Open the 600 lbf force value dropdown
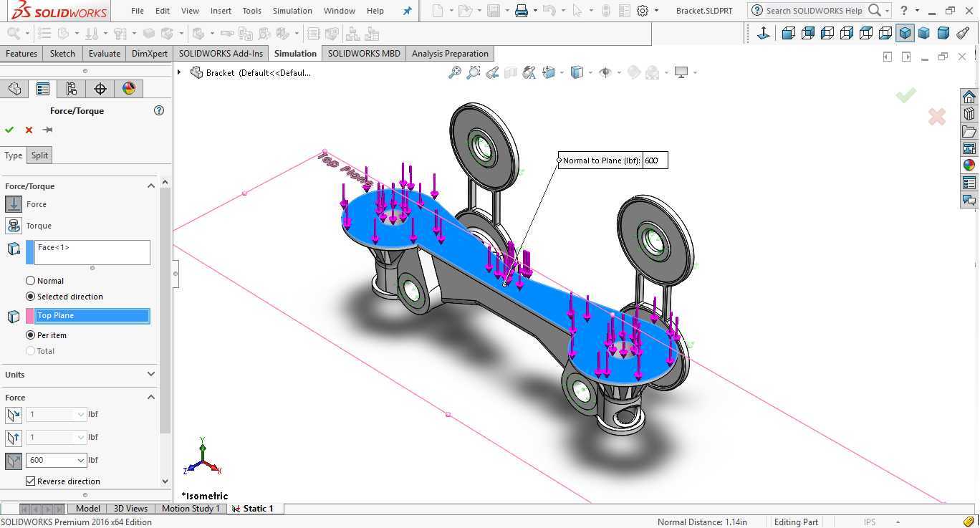The width and height of the screenshot is (980, 528). pos(81,460)
